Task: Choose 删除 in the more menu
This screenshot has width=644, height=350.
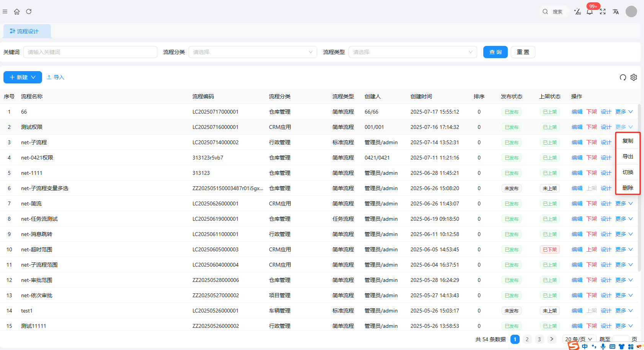Action: (x=628, y=188)
